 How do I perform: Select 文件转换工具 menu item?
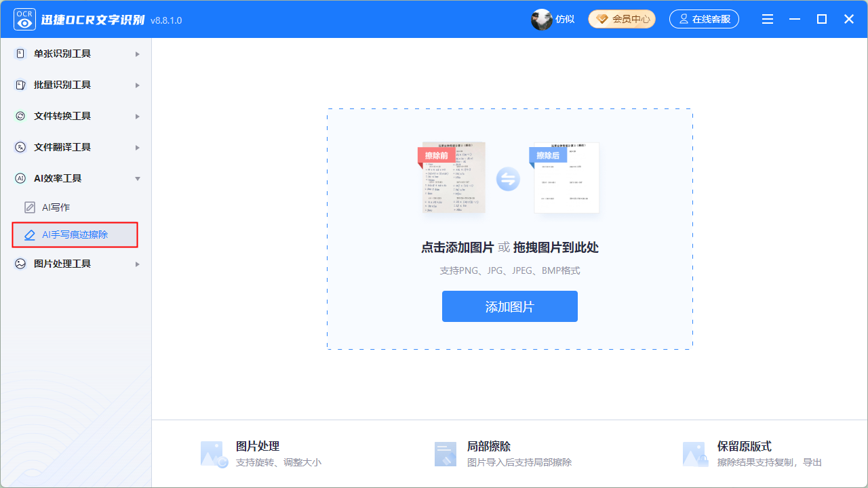click(76, 116)
